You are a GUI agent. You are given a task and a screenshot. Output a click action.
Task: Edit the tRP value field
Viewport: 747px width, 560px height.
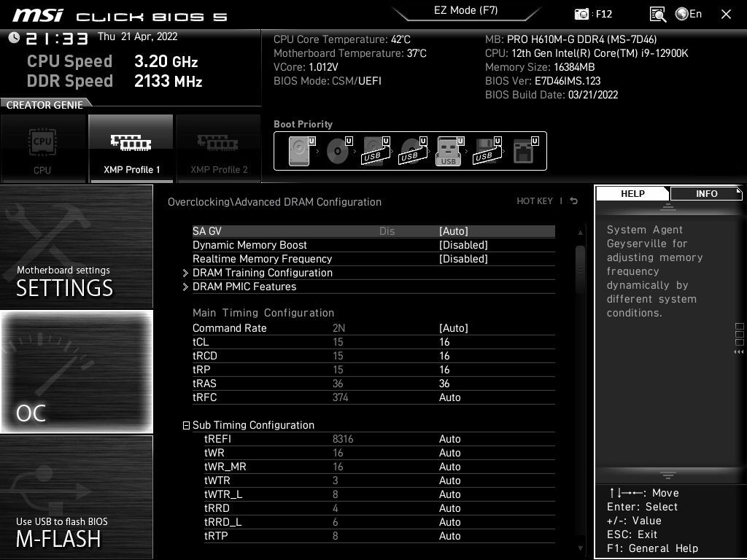click(444, 370)
